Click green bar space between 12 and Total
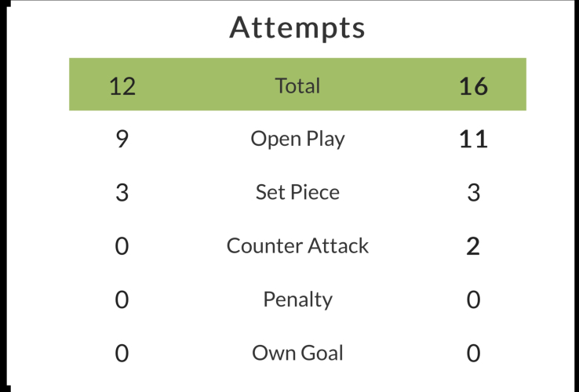The height and width of the screenshot is (392, 579). (204, 85)
